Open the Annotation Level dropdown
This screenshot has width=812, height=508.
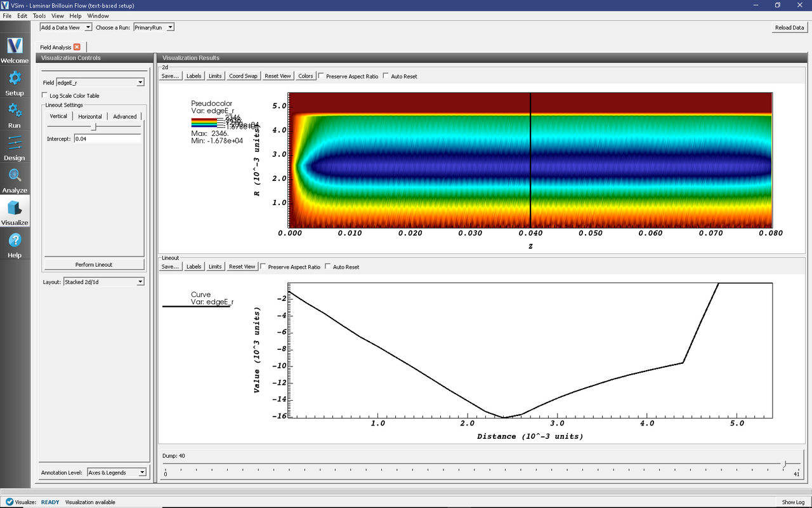click(x=117, y=472)
